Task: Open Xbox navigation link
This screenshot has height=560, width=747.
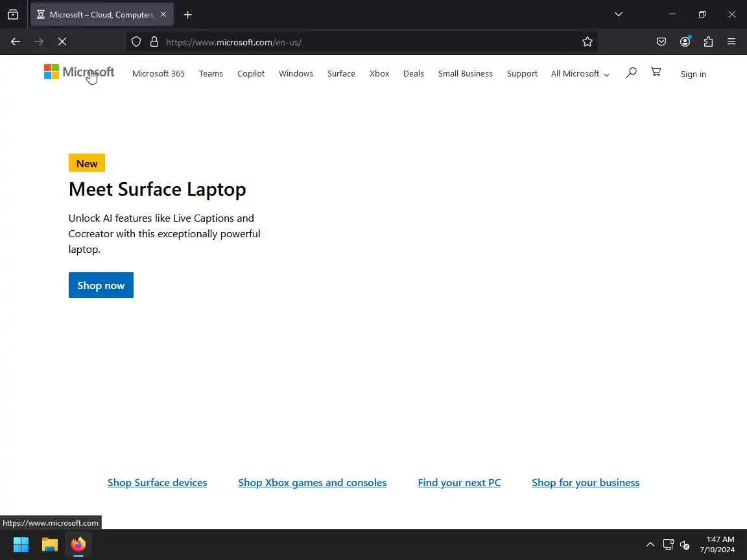Action: click(379, 74)
